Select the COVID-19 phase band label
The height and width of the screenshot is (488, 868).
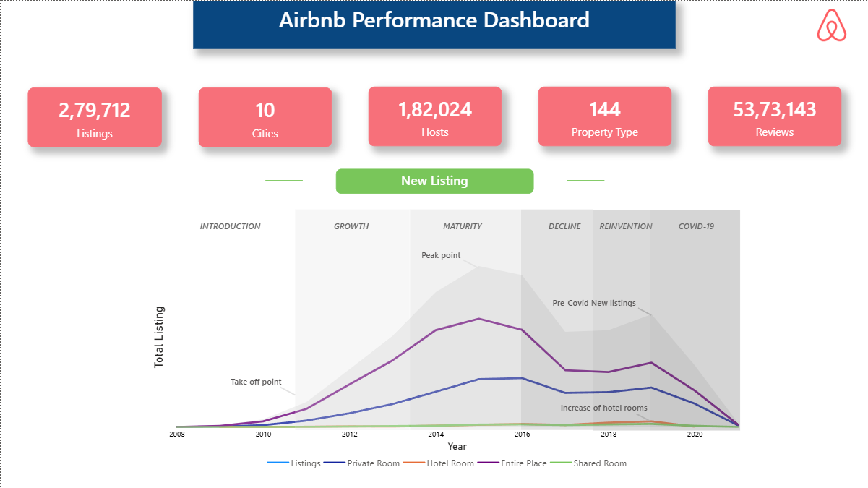pyautogui.click(x=696, y=227)
